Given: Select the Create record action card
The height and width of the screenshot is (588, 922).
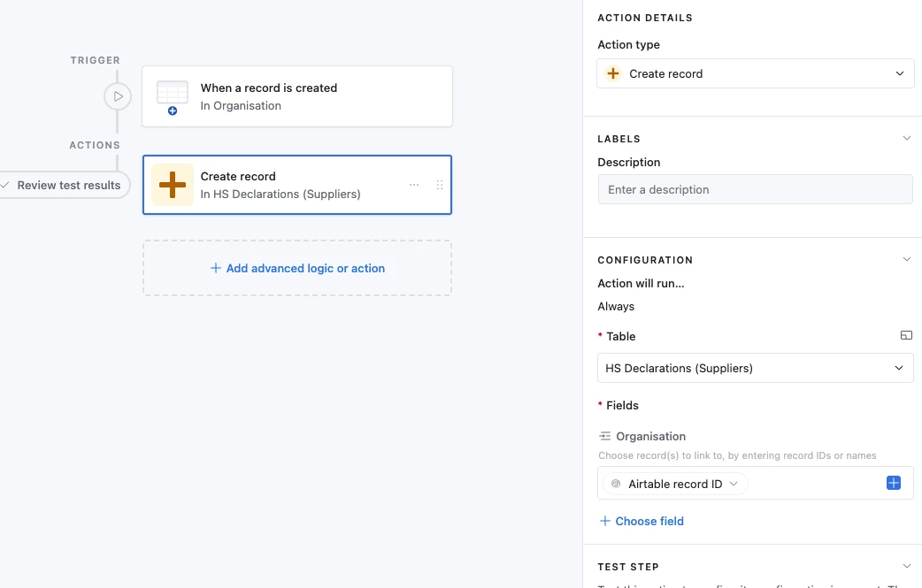Looking at the screenshot, I should (297, 185).
